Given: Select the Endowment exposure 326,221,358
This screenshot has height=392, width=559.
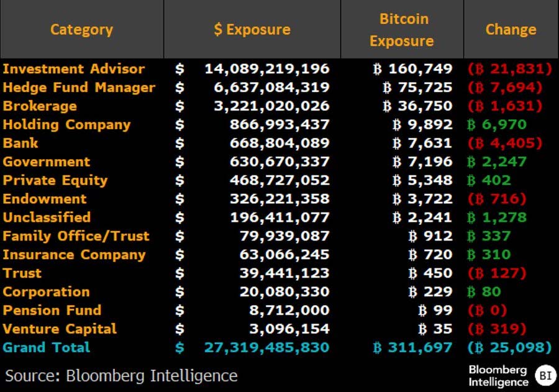Looking at the screenshot, I should tap(279, 199).
